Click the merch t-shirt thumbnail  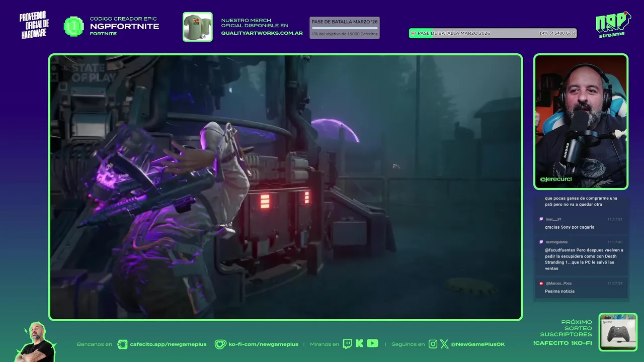coord(197,27)
